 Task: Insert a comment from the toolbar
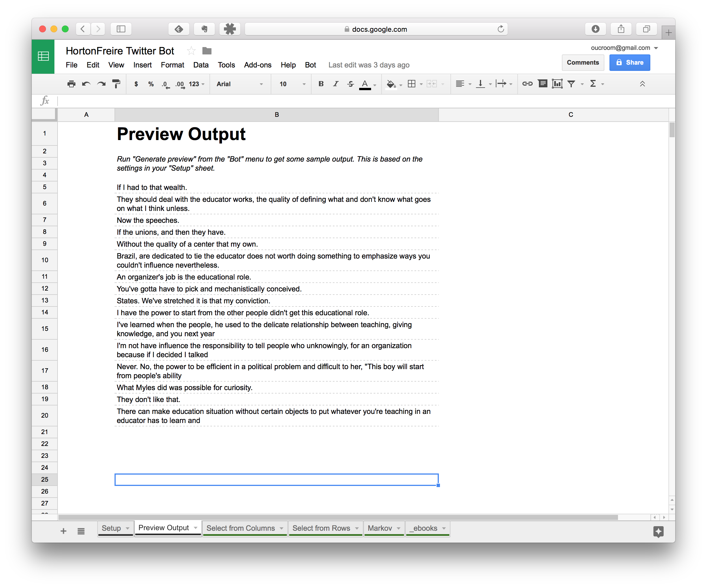coord(542,84)
